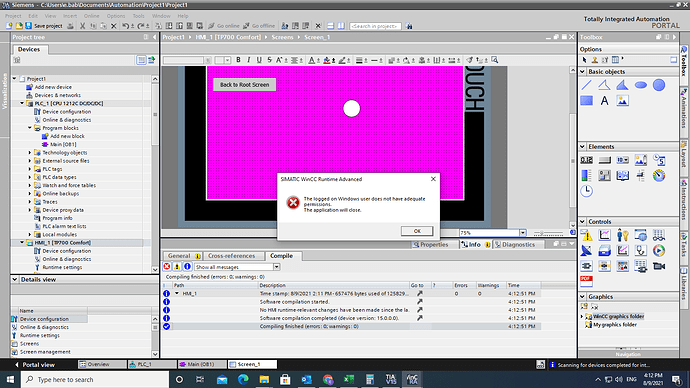
Task: Select the Alarm view control icon
Action: [587, 235]
